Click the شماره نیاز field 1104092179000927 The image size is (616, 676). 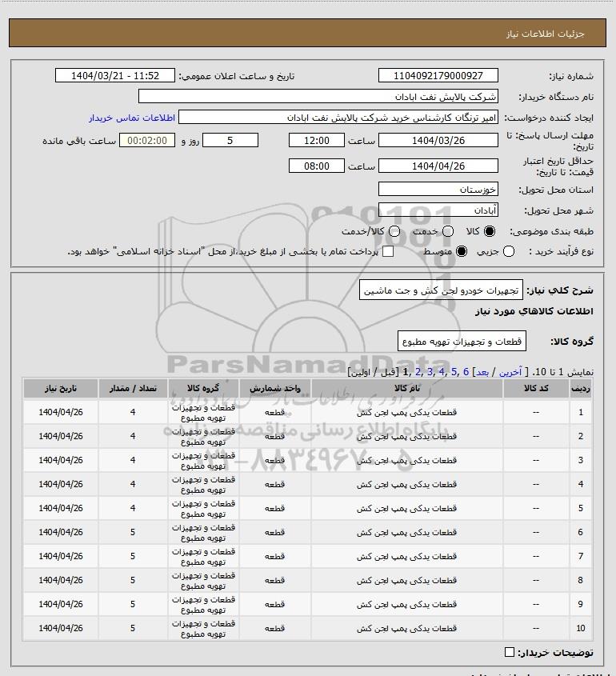pos(438,75)
